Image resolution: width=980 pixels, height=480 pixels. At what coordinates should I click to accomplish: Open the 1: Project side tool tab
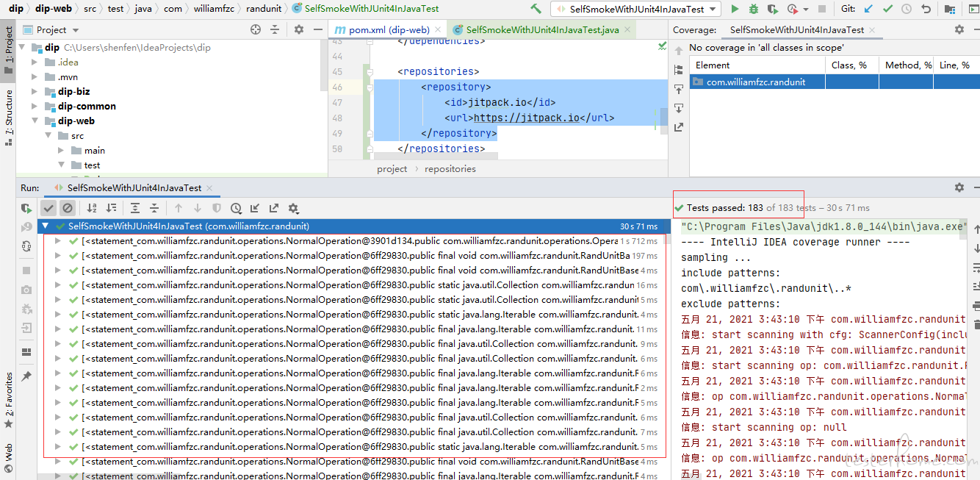pos(9,50)
